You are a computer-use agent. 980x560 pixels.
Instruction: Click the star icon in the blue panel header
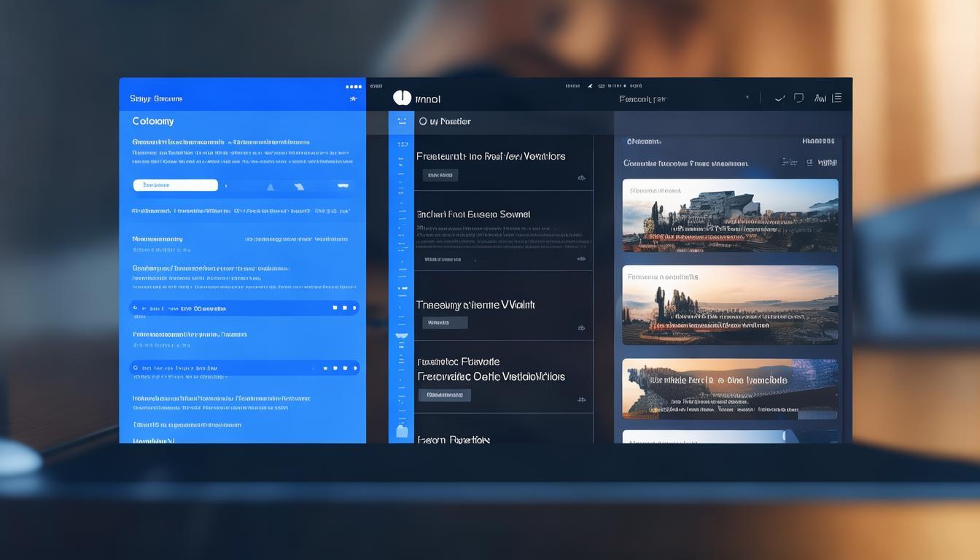point(354,98)
